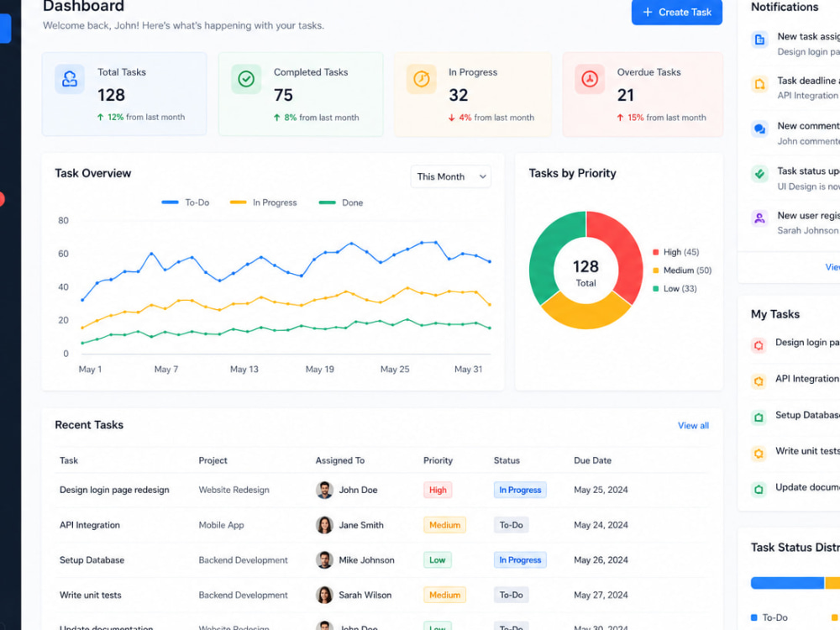Toggle the In Progress series in chart legend

(263, 202)
